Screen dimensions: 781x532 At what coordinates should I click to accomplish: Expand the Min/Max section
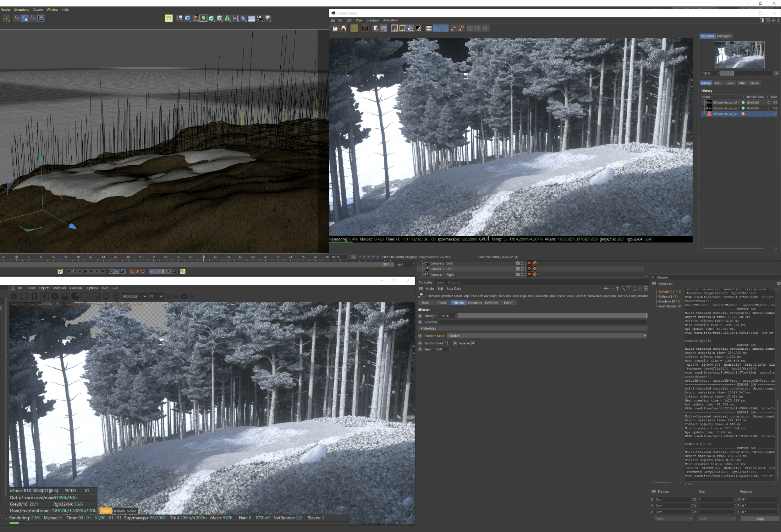click(x=422, y=328)
